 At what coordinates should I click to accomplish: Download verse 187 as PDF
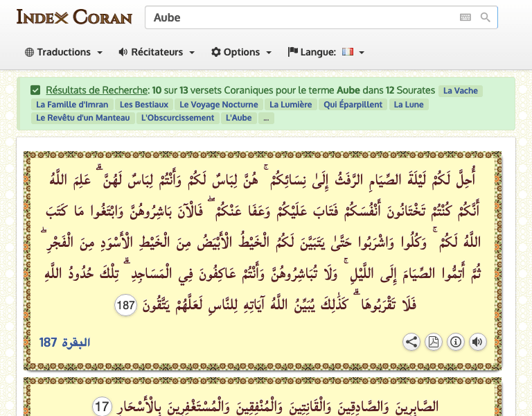tap(434, 342)
